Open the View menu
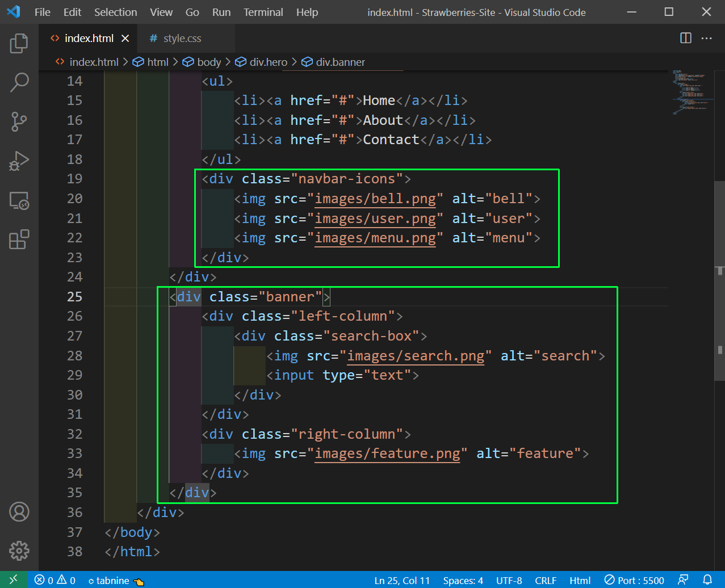Viewport: 725px width, 588px height. (161, 12)
